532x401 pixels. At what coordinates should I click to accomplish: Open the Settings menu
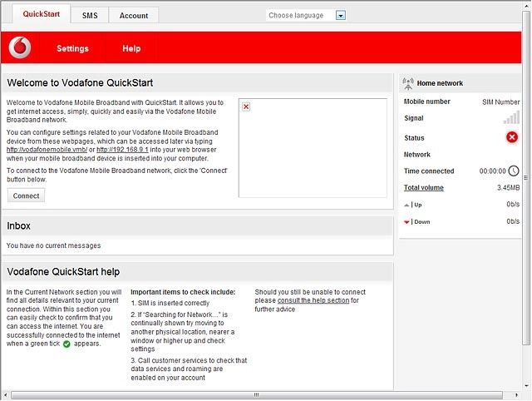72,48
